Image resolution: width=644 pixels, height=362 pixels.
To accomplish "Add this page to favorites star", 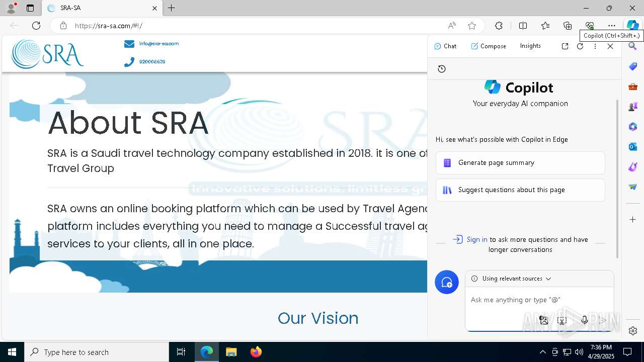I will 471,26.
